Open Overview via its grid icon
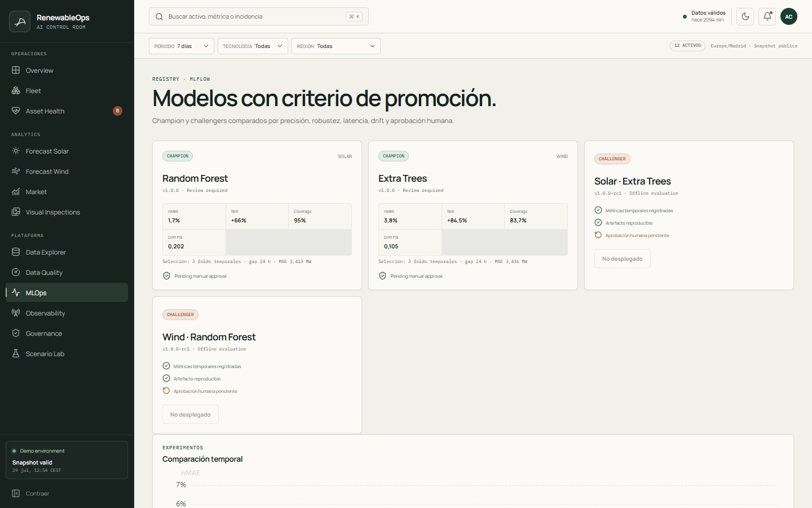 [16, 71]
